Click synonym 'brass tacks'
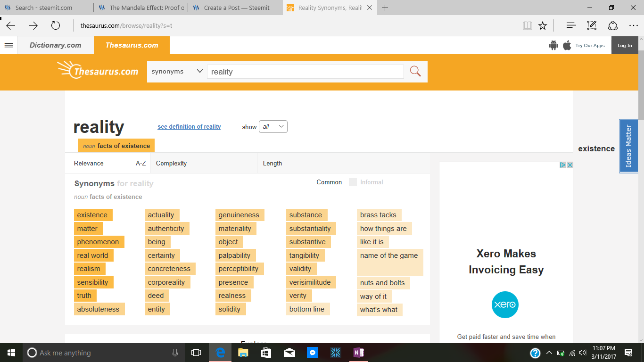The height and width of the screenshot is (362, 644). tap(379, 215)
